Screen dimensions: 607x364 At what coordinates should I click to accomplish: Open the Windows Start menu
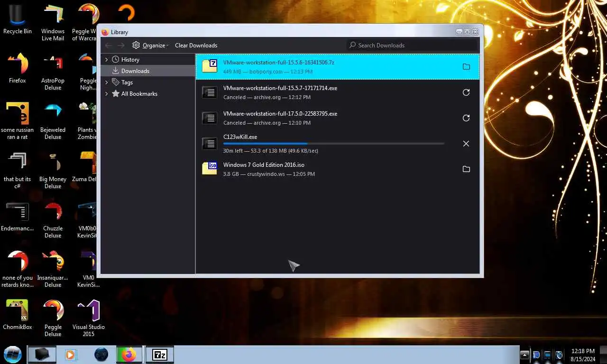[x=12, y=355]
